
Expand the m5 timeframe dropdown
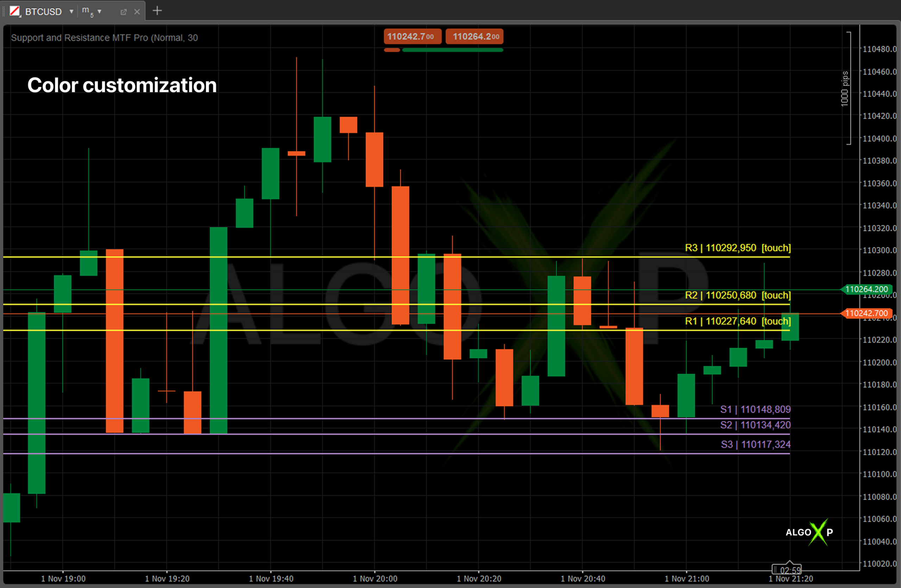[x=100, y=12]
